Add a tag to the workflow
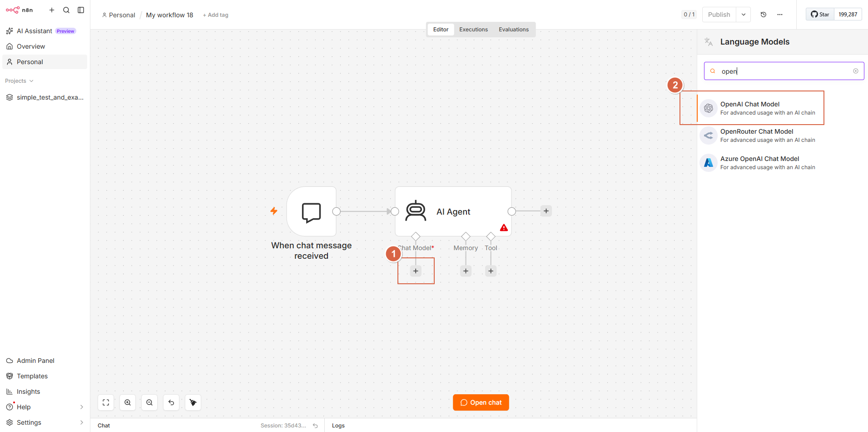868x432 pixels. pyautogui.click(x=216, y=15)
